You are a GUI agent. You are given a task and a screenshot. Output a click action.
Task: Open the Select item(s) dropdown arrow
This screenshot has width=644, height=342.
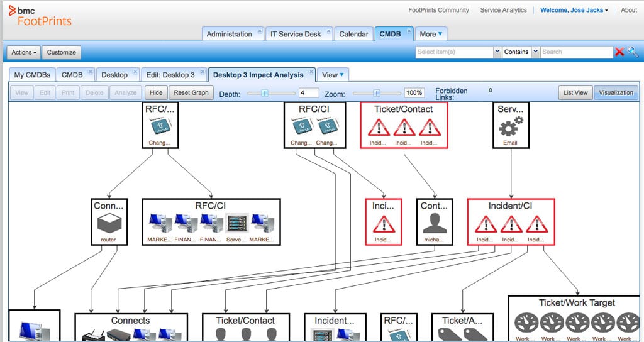[497, 52]
